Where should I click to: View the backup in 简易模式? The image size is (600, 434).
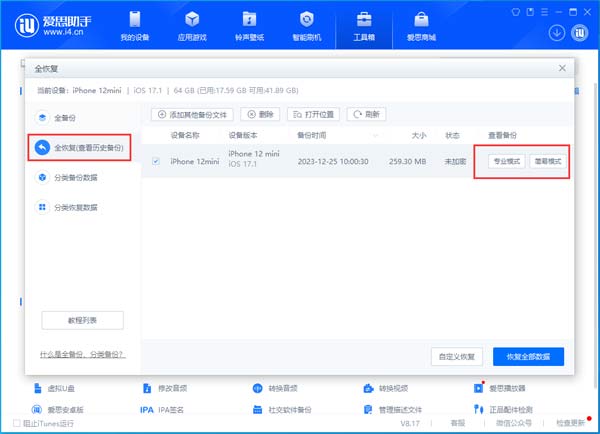point(548,162)
